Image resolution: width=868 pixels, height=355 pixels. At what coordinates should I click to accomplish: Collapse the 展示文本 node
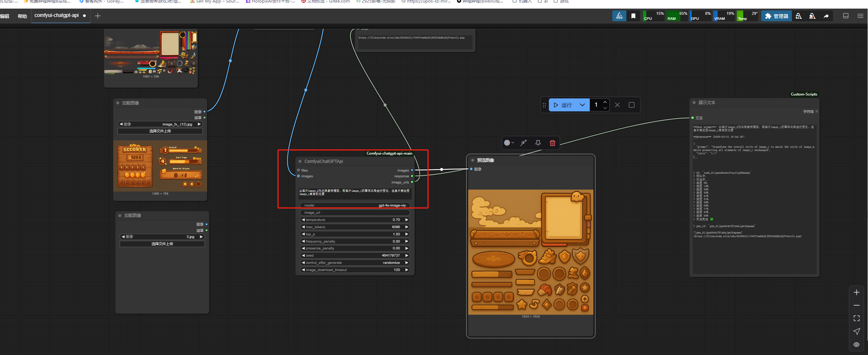point(694,103)
